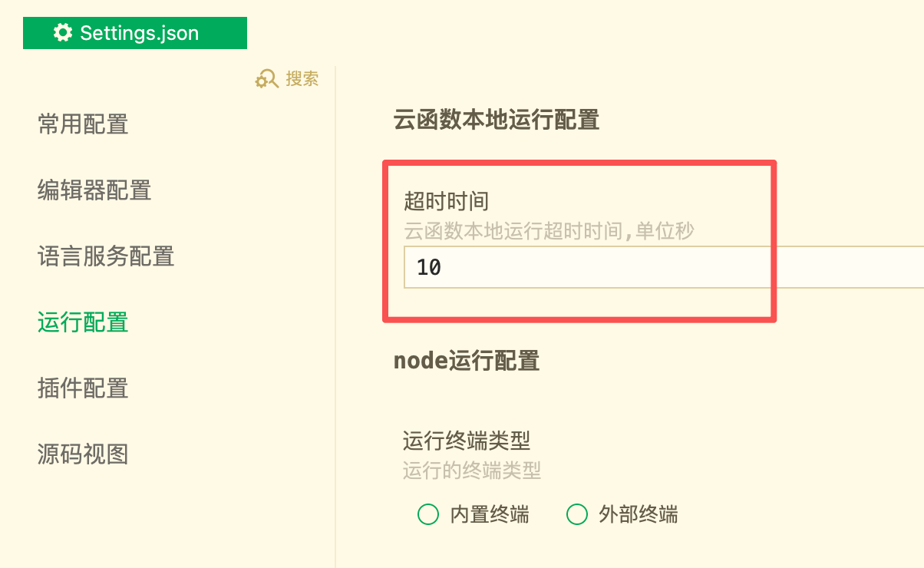The height and width of the screenshot is (568, 924).
Task: Click the 外部终端 option label text
Action: tap(638, 514)
